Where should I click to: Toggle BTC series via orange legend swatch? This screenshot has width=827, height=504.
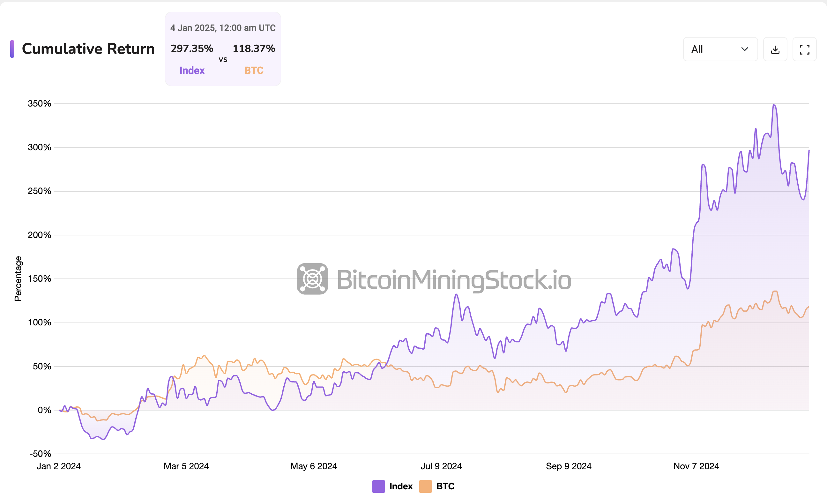coord(425,486)
